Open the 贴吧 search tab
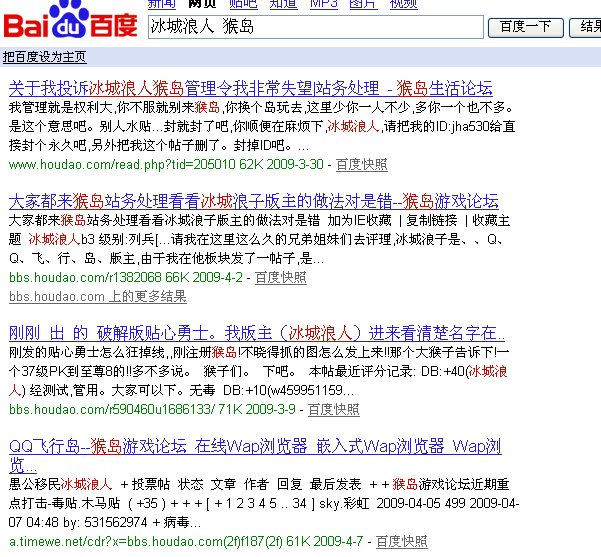Image resolution: width=601 pixels, height=557 pixels. [243, 4]
